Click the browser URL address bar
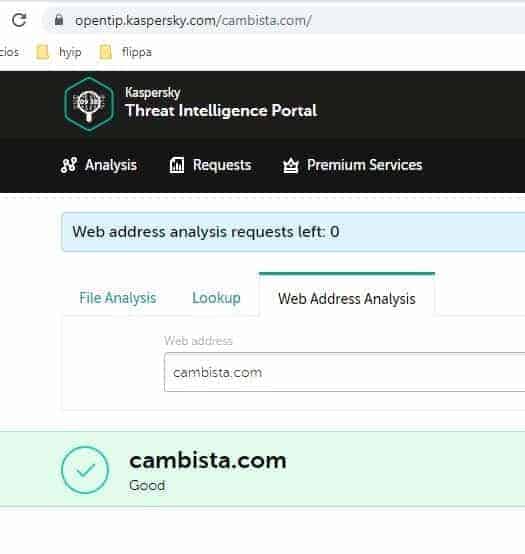 click(x=286, y=20)
